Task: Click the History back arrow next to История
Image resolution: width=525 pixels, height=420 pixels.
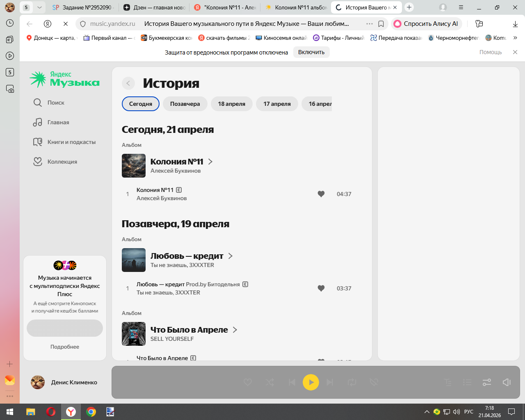Action: click(128, 83)
